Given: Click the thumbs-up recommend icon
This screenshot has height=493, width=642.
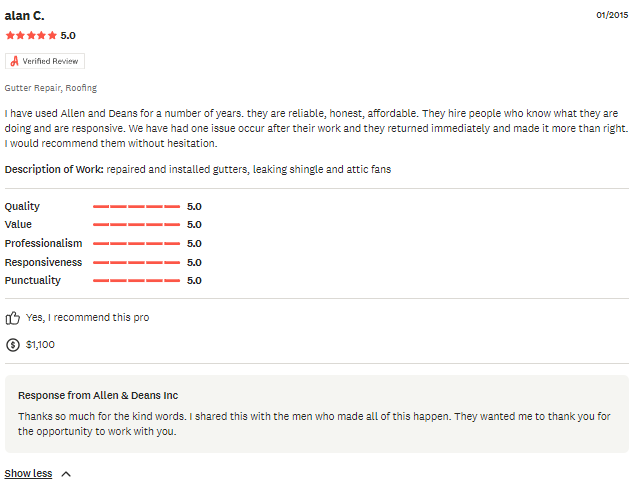Looking at the screenshot, I should [x=12, y=318].
